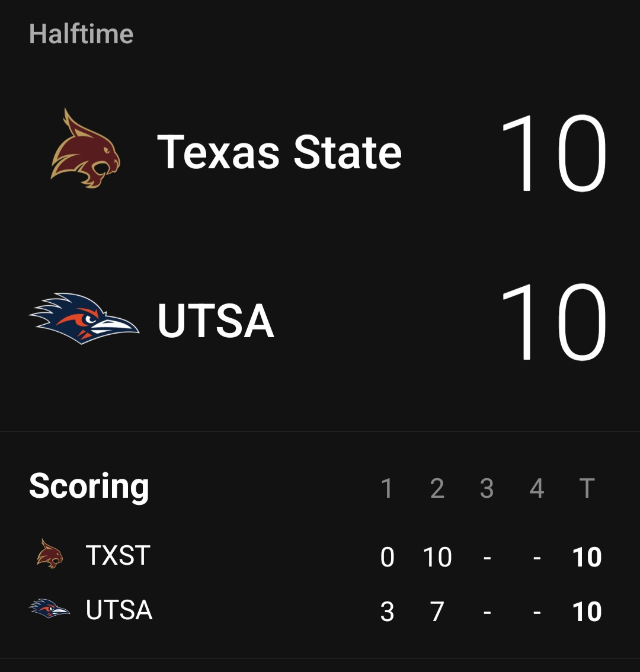Select the quarter 3 column header
The width and height of the screenshot is (640, 672).
click(x=487, y=488)
